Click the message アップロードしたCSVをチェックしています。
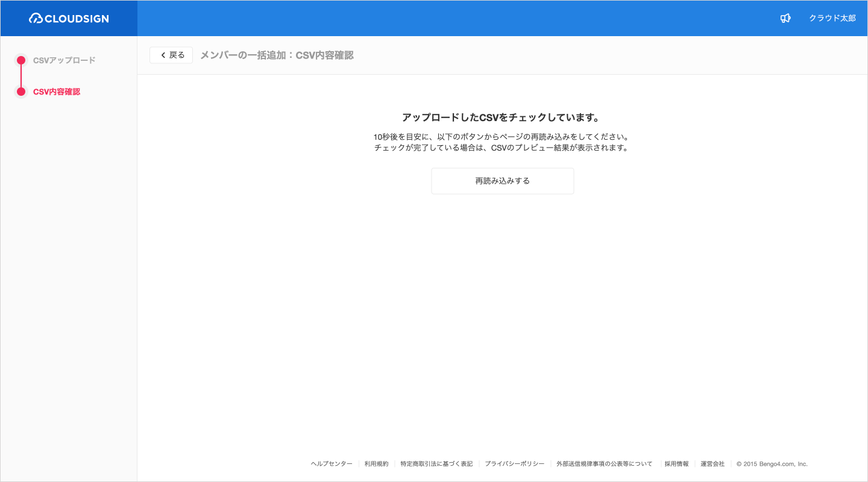Screen dimensions: 868x482 tap(502, 117)
